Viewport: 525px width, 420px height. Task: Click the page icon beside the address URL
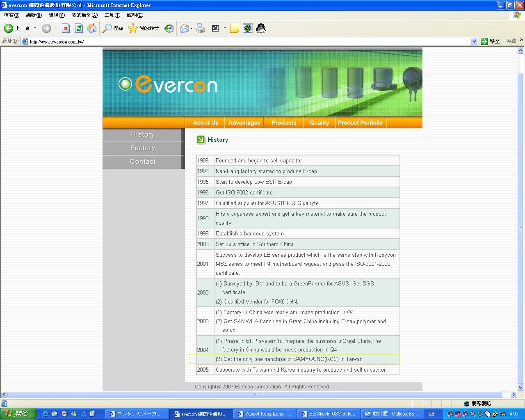click(x=25, y=41)
